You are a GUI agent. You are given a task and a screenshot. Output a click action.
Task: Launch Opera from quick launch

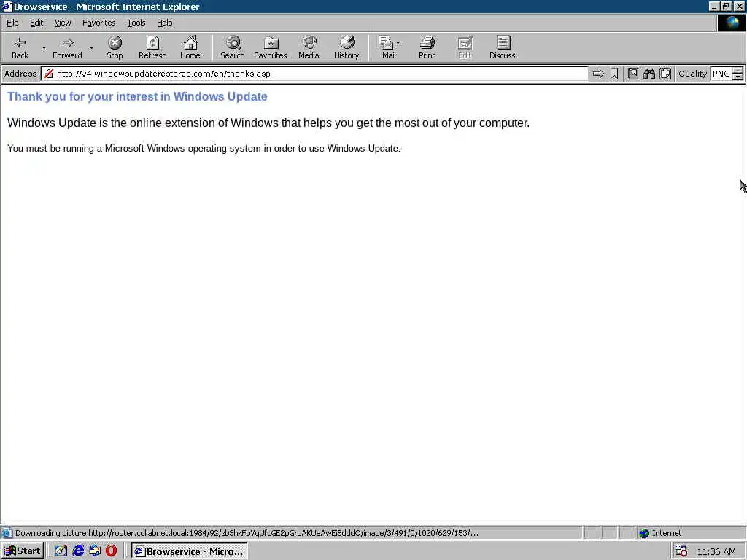point(111,551)
